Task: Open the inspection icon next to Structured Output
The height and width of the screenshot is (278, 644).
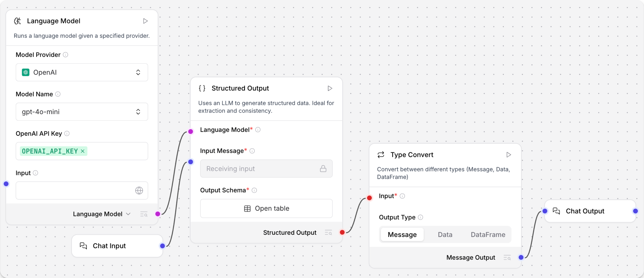Action: (x=328, y=232)
